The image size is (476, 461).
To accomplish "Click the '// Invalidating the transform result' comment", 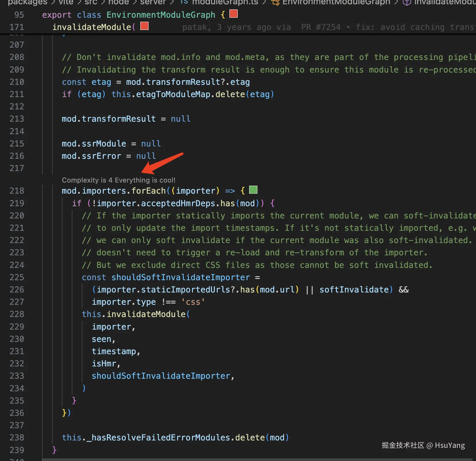I will [269, 69].
